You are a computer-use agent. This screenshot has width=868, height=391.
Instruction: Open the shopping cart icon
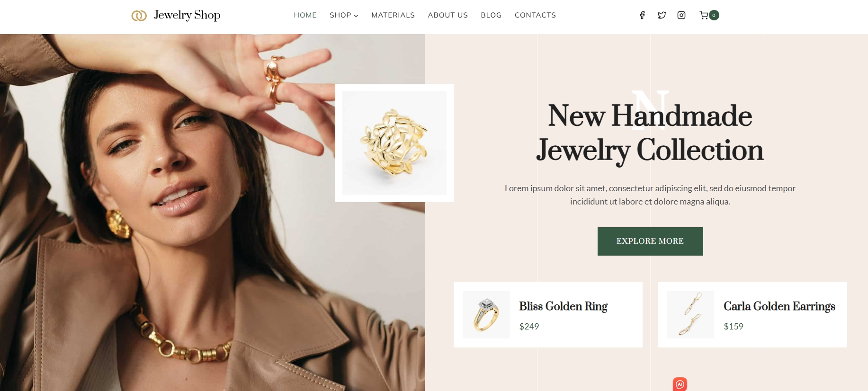(x=704, y=15)
